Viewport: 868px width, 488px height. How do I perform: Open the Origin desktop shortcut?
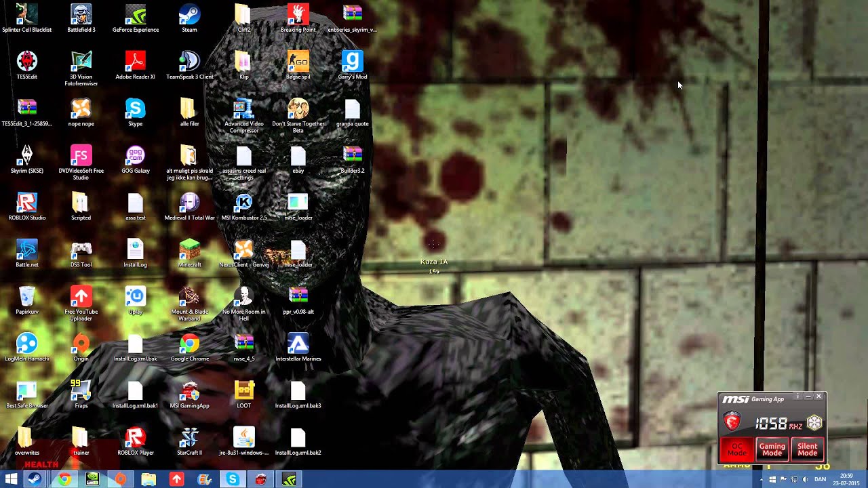(x=81, y=346)
